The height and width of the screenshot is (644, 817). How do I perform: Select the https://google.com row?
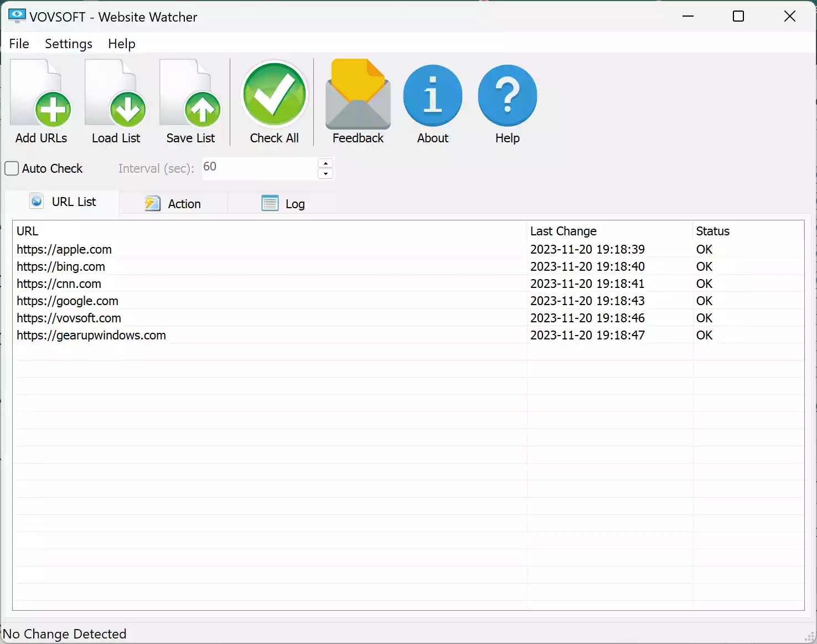click(408, 301)
